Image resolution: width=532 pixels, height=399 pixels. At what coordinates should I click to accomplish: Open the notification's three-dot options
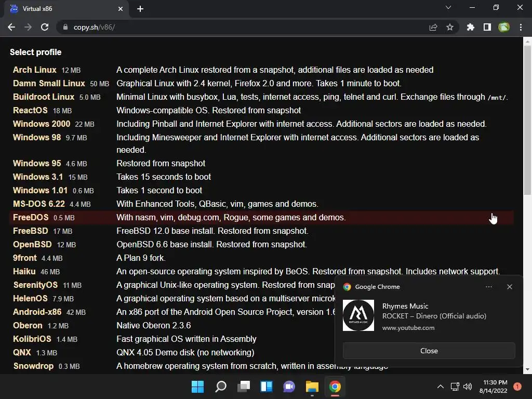point(488,287)
